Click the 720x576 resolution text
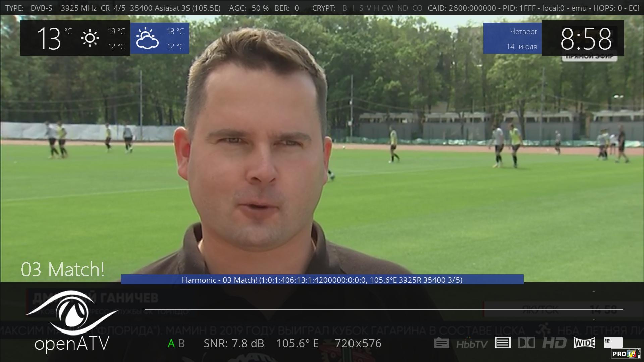 358,344
